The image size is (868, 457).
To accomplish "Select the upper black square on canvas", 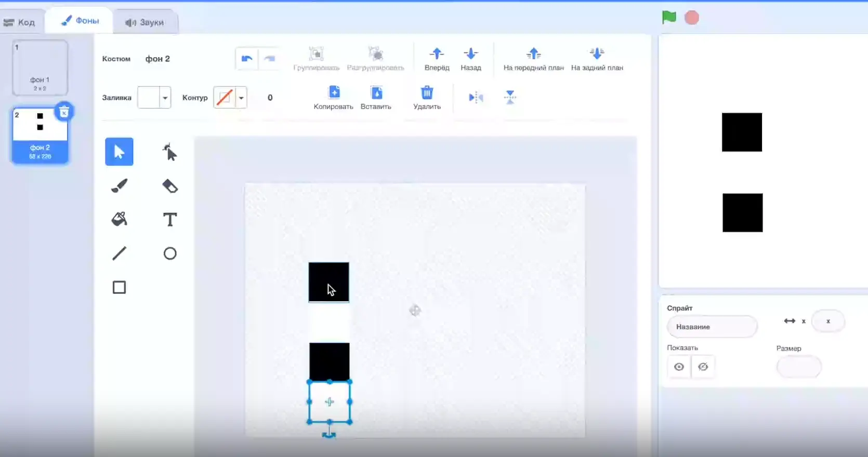I will (x=328, y=282).
